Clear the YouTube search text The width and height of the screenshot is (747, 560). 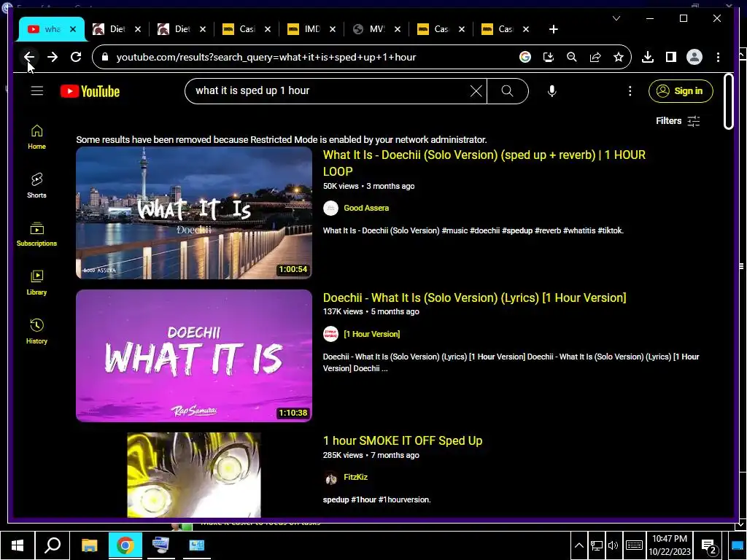(476, 91)
